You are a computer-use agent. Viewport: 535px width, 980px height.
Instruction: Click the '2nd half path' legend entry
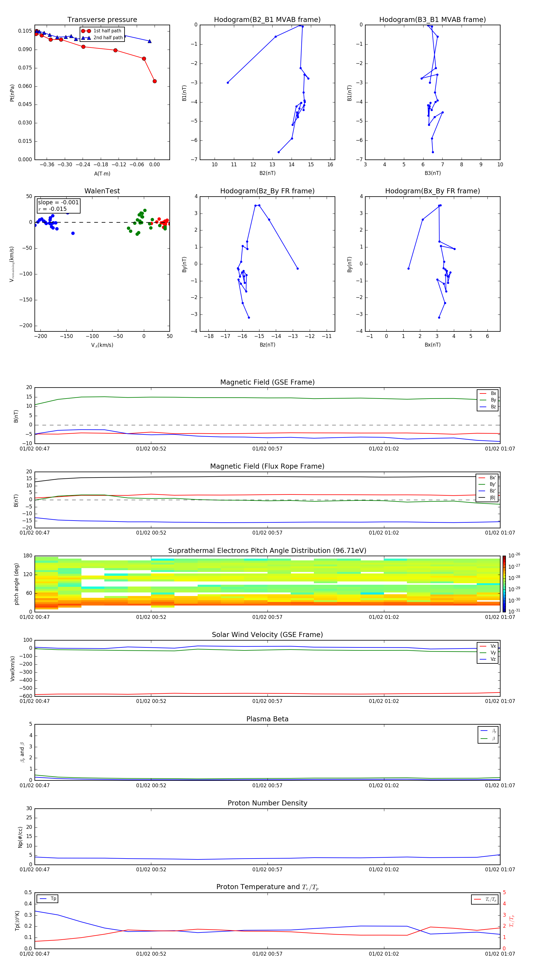pos(102,38)
